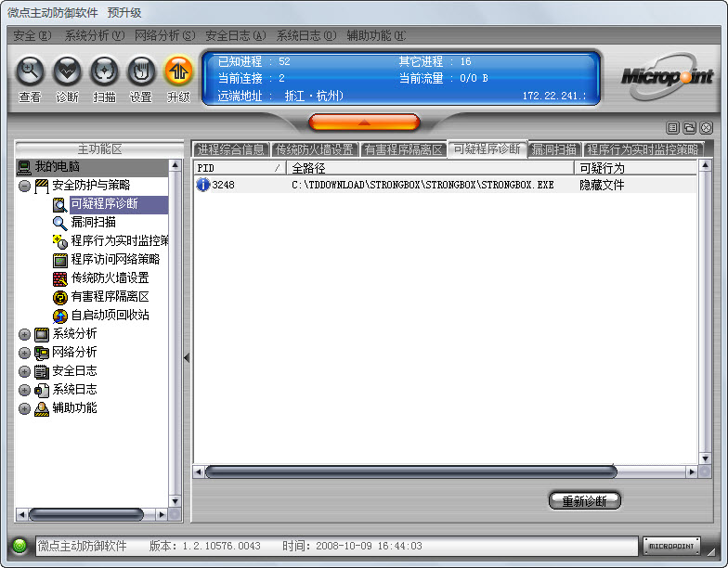Image resolution: width=728 pixels, height=568 pixels.
Task: Click the list horizontal scrollbar thumb
Action: click(410, 471)
